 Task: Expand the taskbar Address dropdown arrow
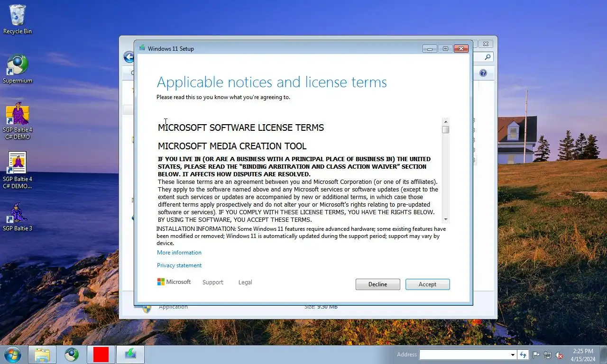click(513, 355)
